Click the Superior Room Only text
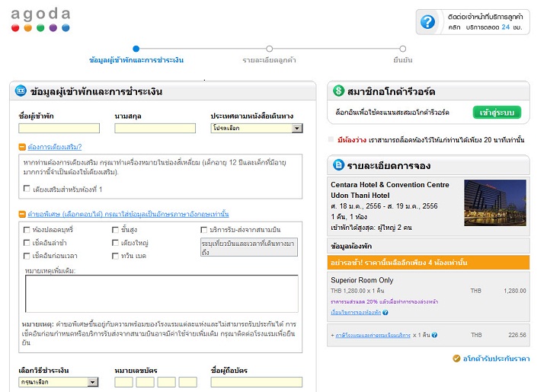 coord(362,280)
